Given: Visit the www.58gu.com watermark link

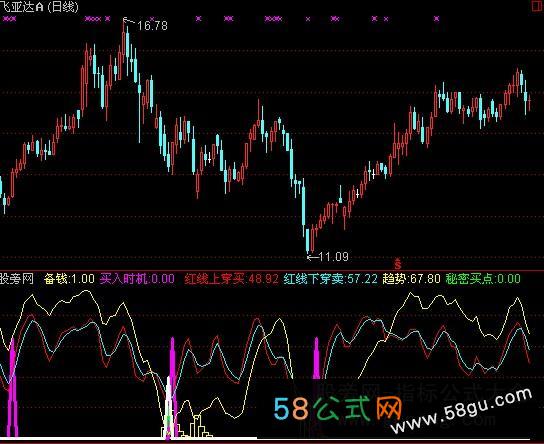Looking at the screenshot, I should coord(462,412).
